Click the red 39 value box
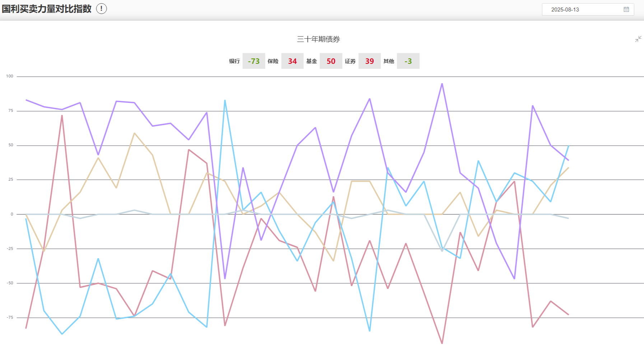This screenshot has width=644, height=346. [x=369, y=61]
